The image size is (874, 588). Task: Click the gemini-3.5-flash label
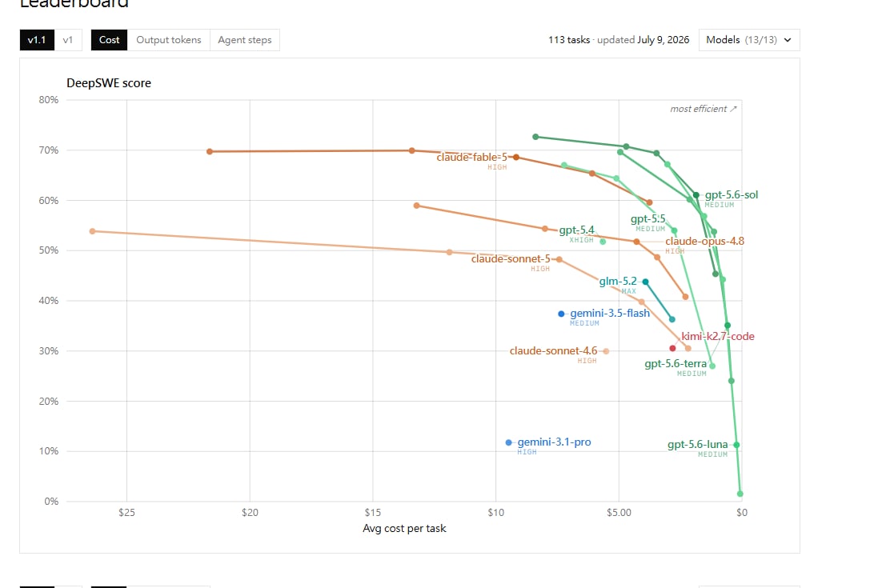coord(610,314)
